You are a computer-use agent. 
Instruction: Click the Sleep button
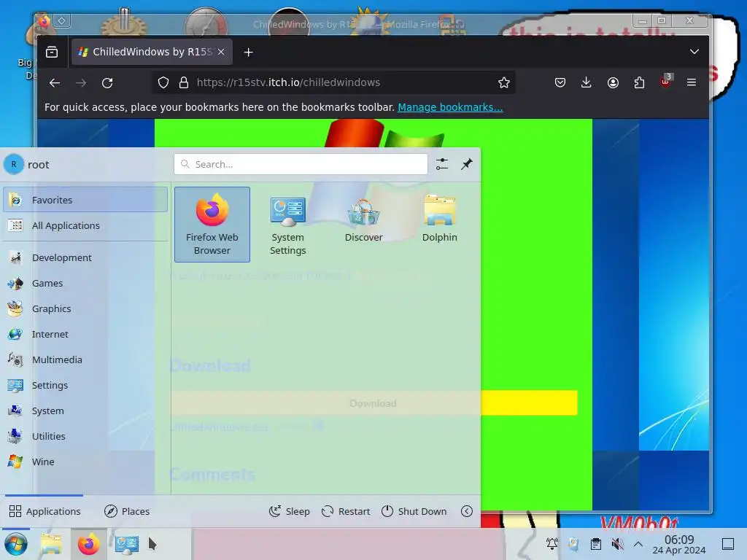pos(289,511)
